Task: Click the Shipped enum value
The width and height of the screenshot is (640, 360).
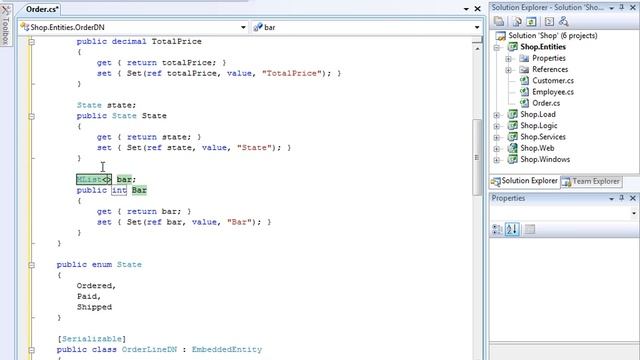Action: 94,307
